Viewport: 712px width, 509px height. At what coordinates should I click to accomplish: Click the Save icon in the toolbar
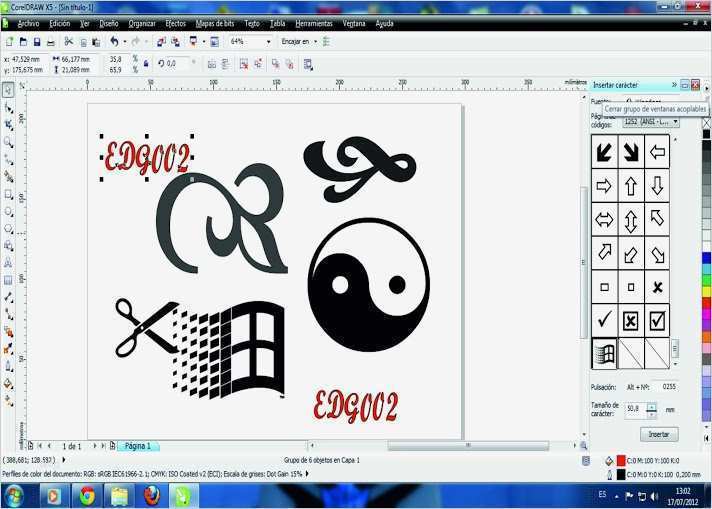[x=37, y=42]
